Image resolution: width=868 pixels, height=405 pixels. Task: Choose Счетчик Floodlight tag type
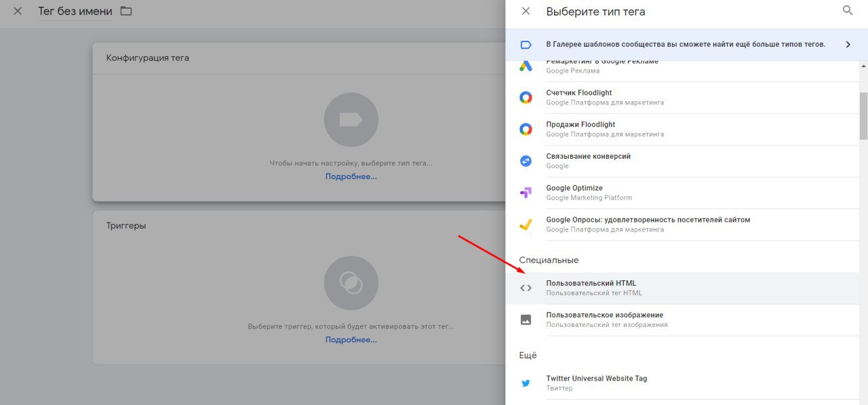[x=682, y=98]
